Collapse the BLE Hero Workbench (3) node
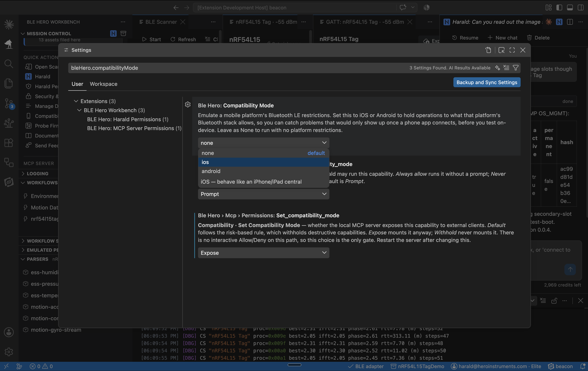The height and width of the screenshot is (371, 588). tap(79, 110)
